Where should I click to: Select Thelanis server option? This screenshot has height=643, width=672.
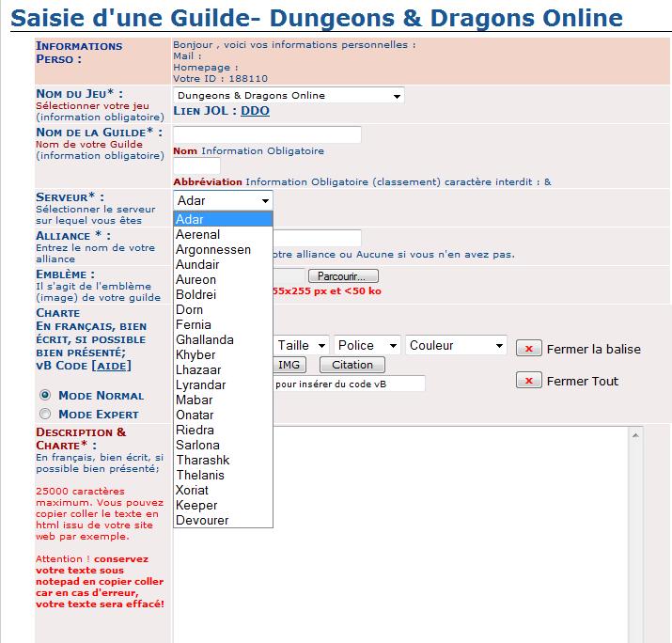pos(223,475)
